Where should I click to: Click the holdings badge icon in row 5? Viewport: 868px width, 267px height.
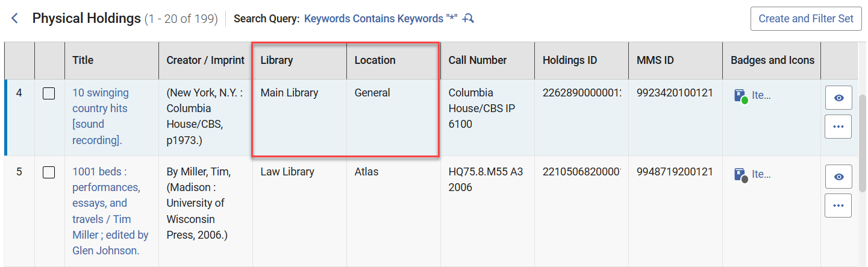point(741,175)
